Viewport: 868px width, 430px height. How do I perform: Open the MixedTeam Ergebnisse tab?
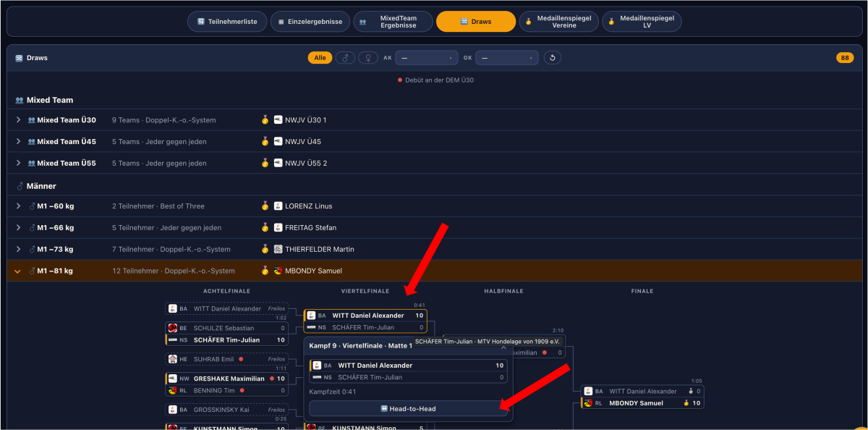coord(393,22)
